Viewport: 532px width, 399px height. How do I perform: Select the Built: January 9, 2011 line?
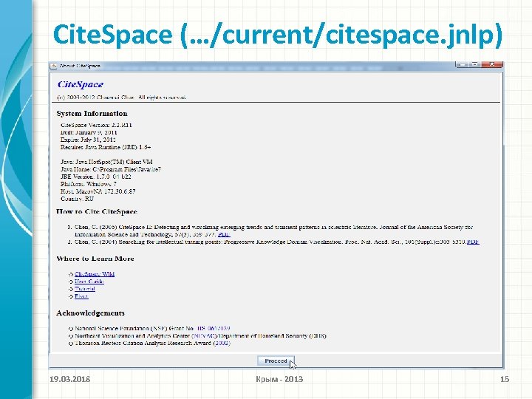click(x=89, y=132)
